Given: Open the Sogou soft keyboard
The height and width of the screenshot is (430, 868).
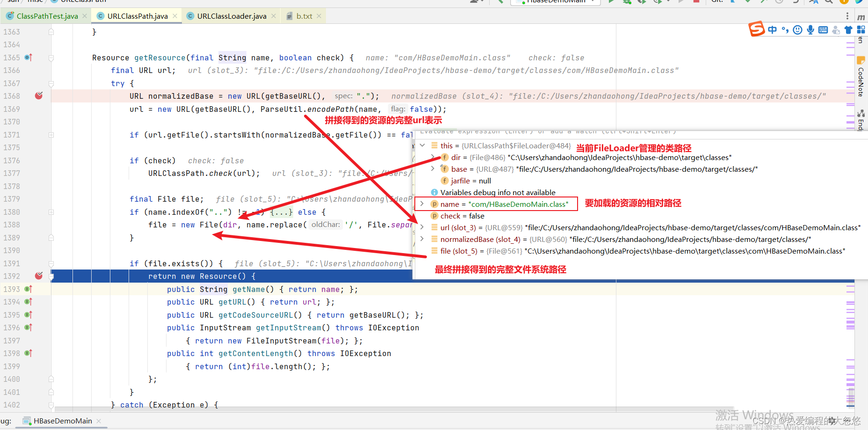Looking at the screenshot, I should 823,30.
